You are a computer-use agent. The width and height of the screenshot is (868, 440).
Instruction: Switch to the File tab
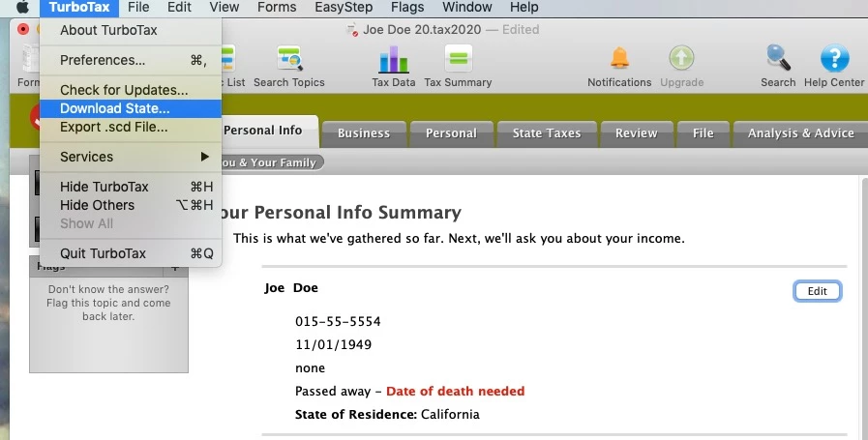click(x=703, y=133)
